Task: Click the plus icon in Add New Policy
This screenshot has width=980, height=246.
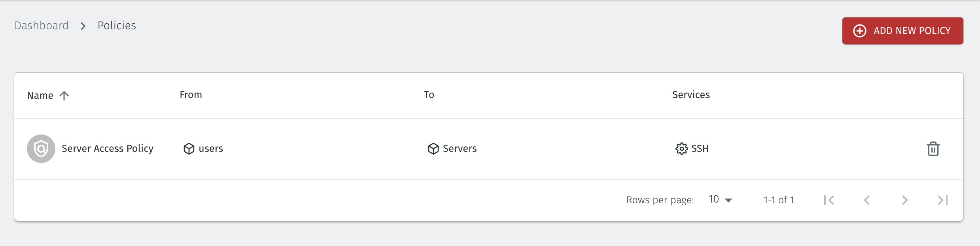Action: click(860, 31)
